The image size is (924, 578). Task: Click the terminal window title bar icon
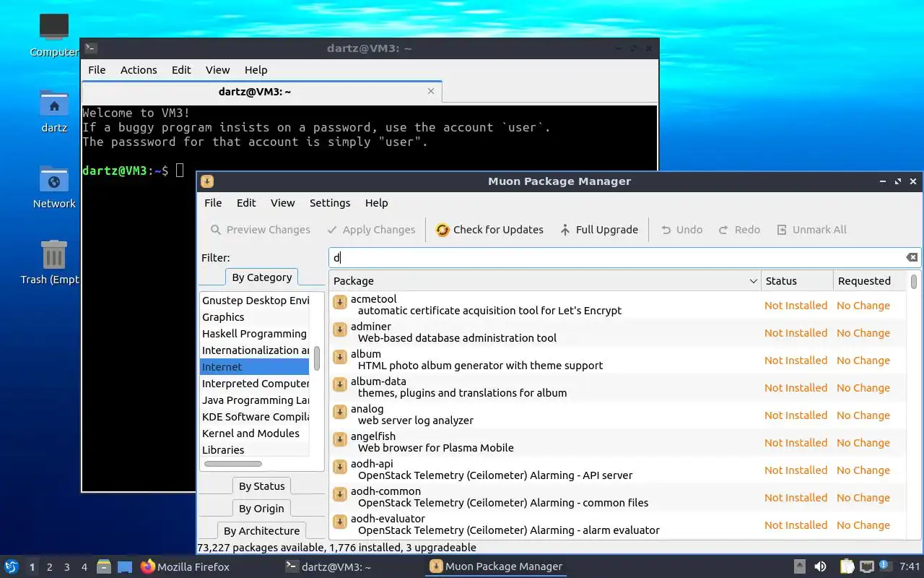pos(90,48)
